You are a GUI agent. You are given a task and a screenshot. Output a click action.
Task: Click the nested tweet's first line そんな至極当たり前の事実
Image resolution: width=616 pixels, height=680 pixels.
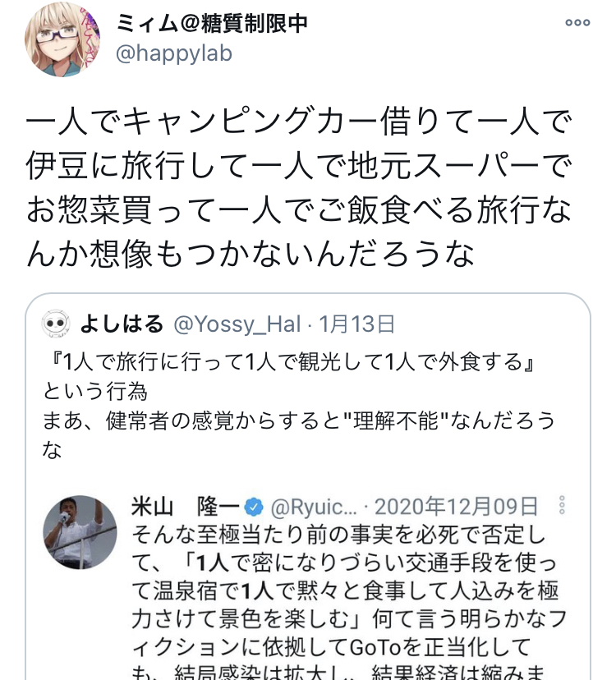(x=338, y=535)
